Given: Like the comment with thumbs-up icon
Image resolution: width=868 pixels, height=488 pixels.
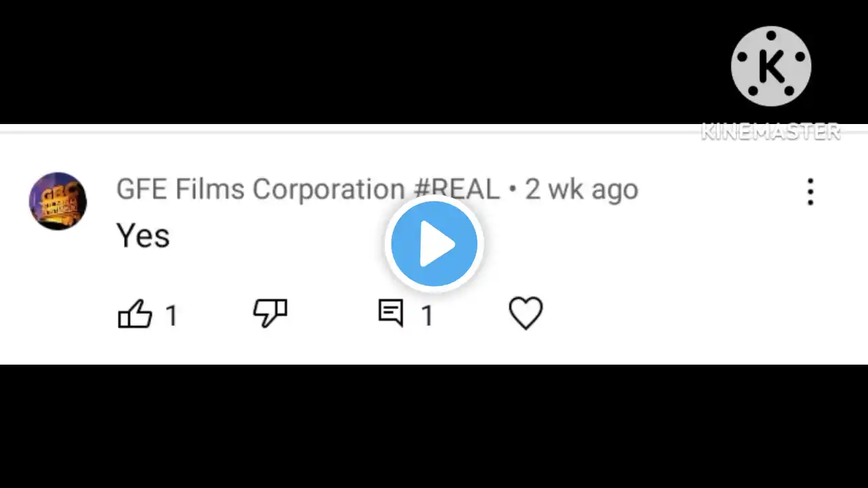Looking at the screenshot, I should [x=135, y=314].
